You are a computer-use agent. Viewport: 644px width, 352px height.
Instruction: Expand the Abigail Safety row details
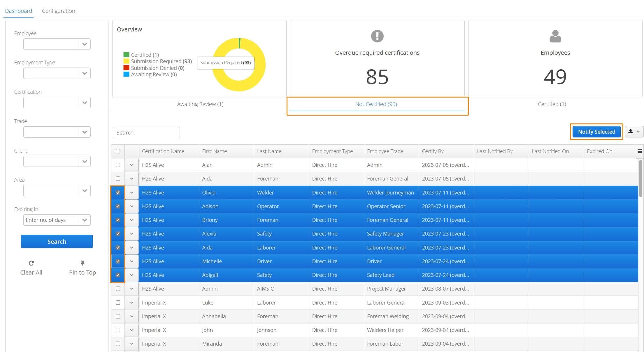pyautogui.click(x=132, y=275)
